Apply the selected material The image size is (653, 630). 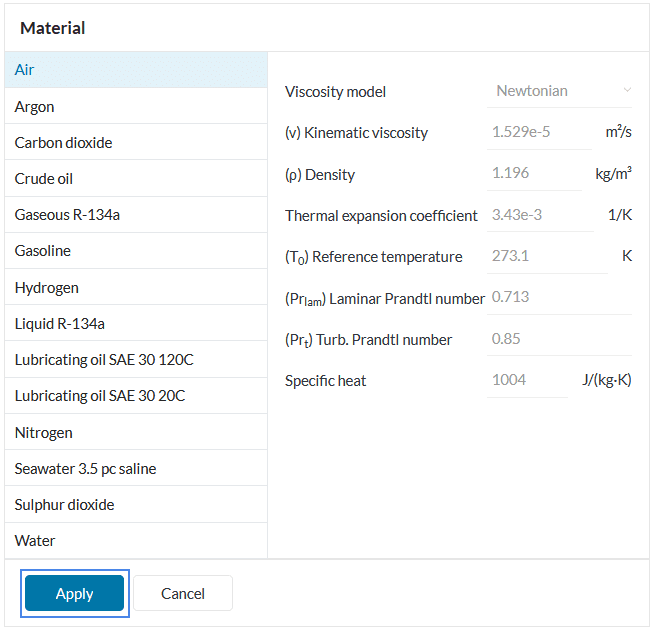click(x=75, y=593)
